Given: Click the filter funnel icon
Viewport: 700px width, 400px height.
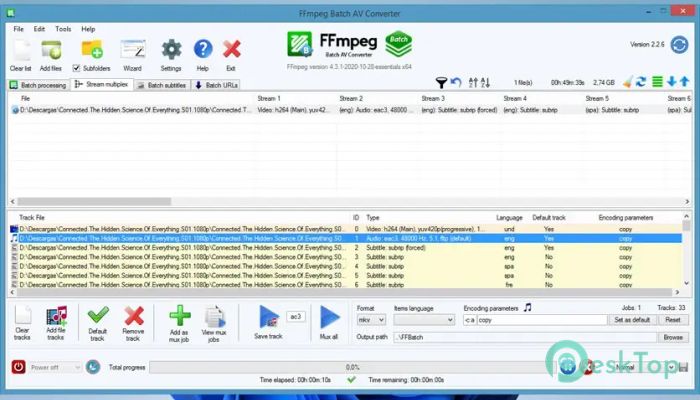Looking at the screenshot, I should [x=441, y=83].
